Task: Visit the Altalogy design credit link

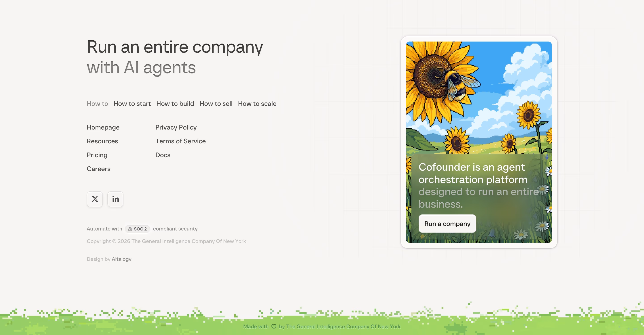Action: pyautogui.click(x=121, y=259)
